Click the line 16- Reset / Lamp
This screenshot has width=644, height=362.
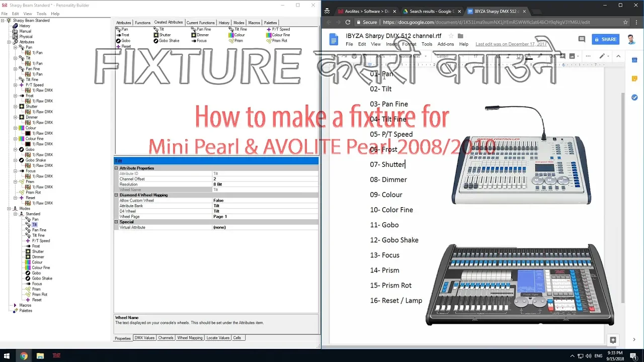point(396,301)
